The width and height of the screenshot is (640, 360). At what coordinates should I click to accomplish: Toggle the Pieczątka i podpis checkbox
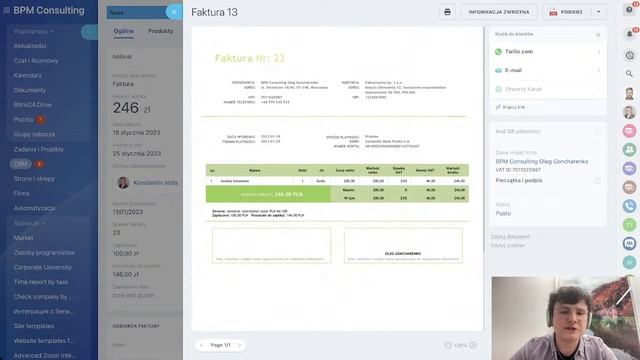coord(598,180)
